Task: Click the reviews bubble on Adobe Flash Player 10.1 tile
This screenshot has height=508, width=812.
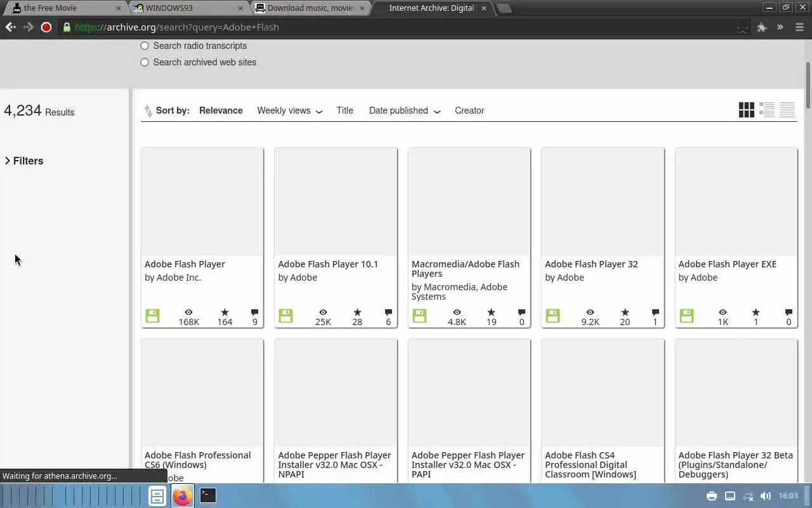Action: coord(388,312)
